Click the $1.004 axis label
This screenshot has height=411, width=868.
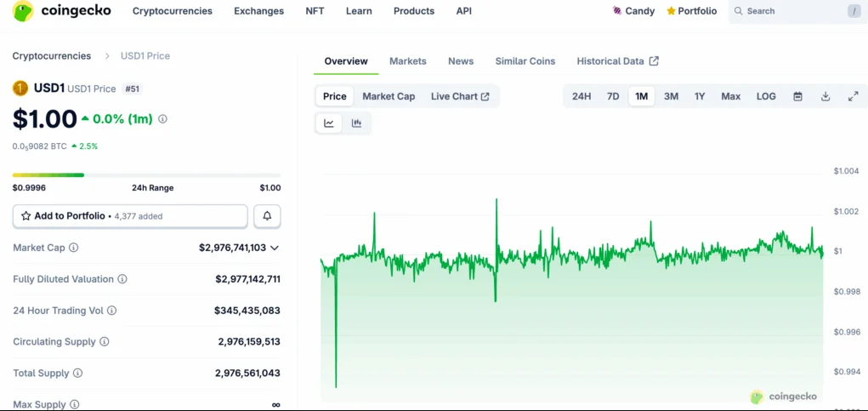click(847, 171)
